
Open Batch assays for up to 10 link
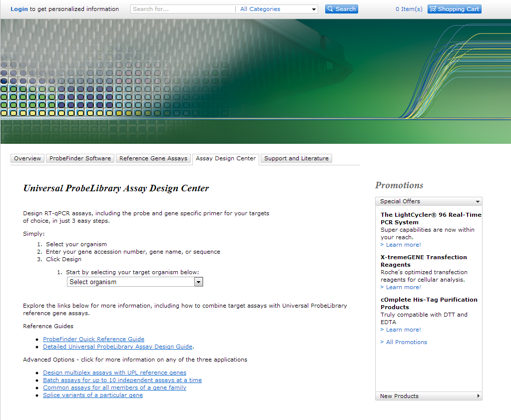pyautogui.click(x=122, y=380)
